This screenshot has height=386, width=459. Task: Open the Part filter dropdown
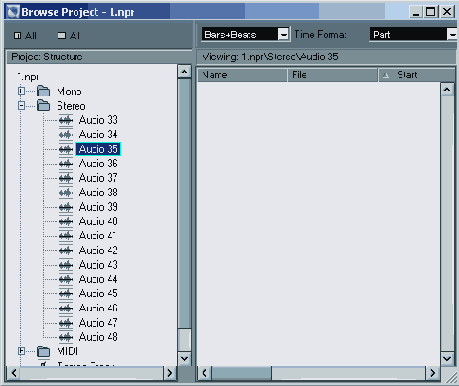point(452,34)
